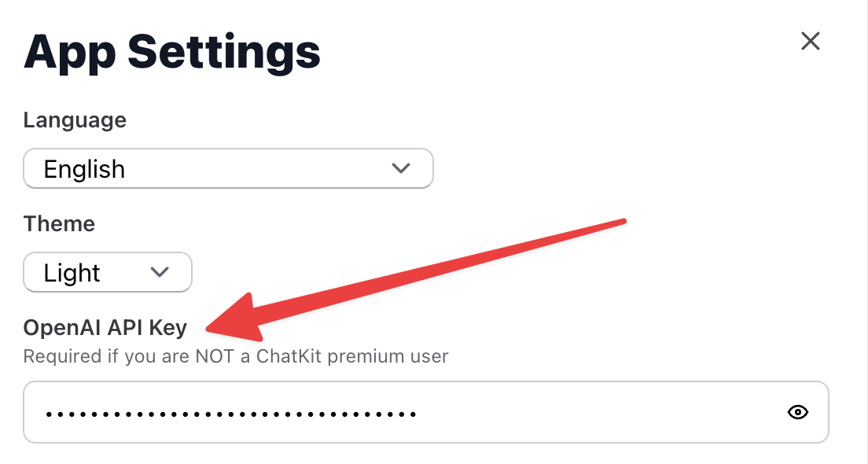This screenshot has width=868, height=464.
Task: Click the OpenAI API Key label
Action: pos(105,328)
